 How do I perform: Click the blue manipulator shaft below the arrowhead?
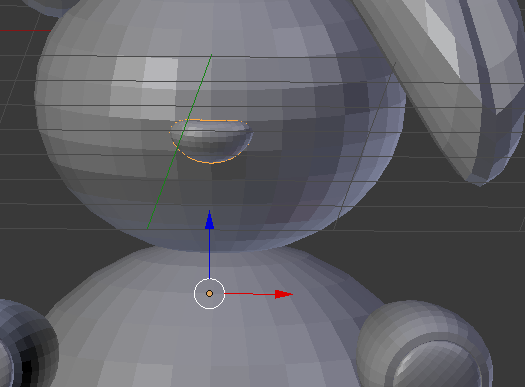[x=210, y=254]
